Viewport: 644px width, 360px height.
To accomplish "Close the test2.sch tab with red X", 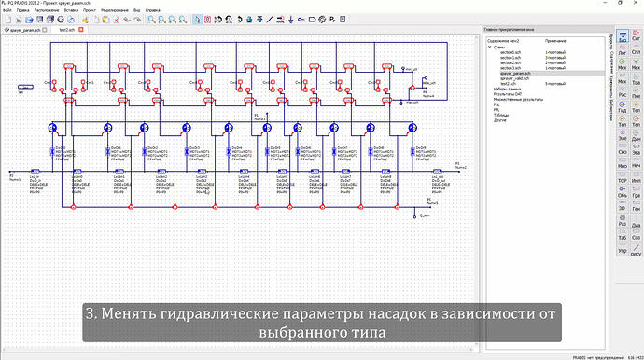I will 81,30.
